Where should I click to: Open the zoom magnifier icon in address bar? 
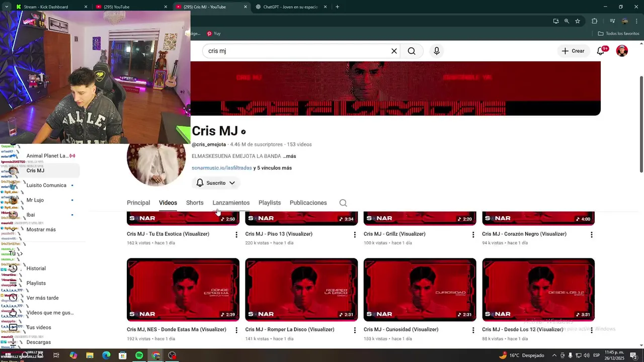pyautogui.click(x=567, y=21)
